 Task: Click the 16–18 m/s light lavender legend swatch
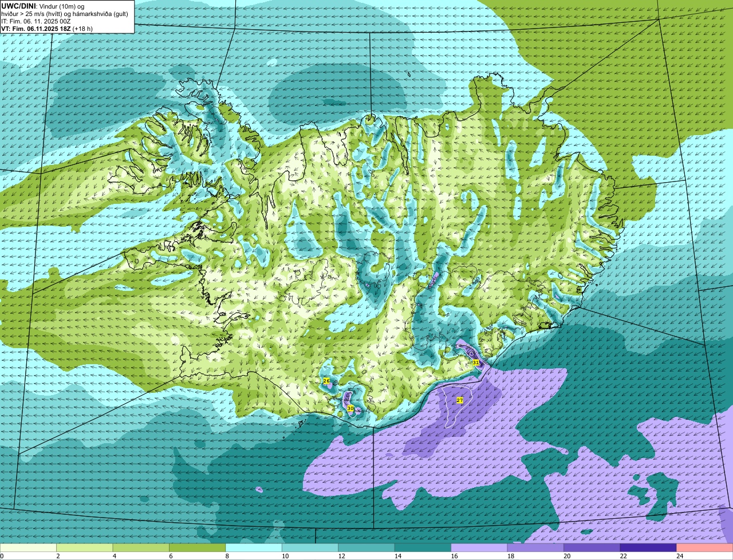pyautogui.click(x=479, y=548)
